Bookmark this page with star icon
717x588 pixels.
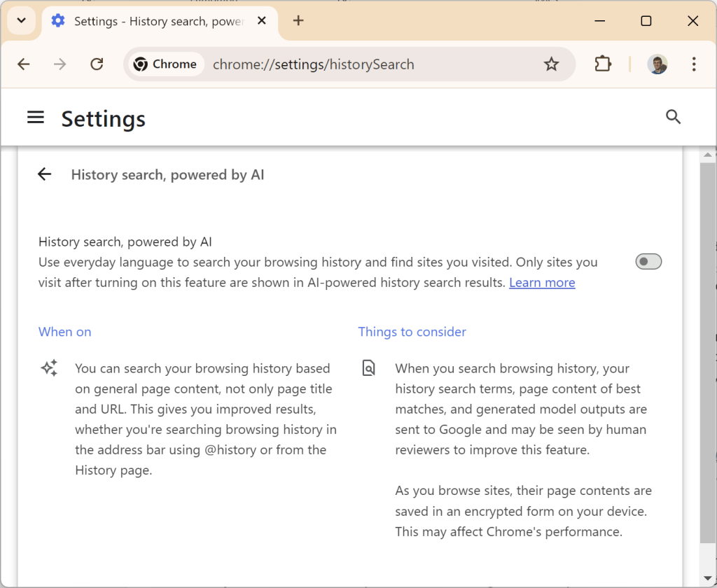pyautogui.click(x=552, y=64)
